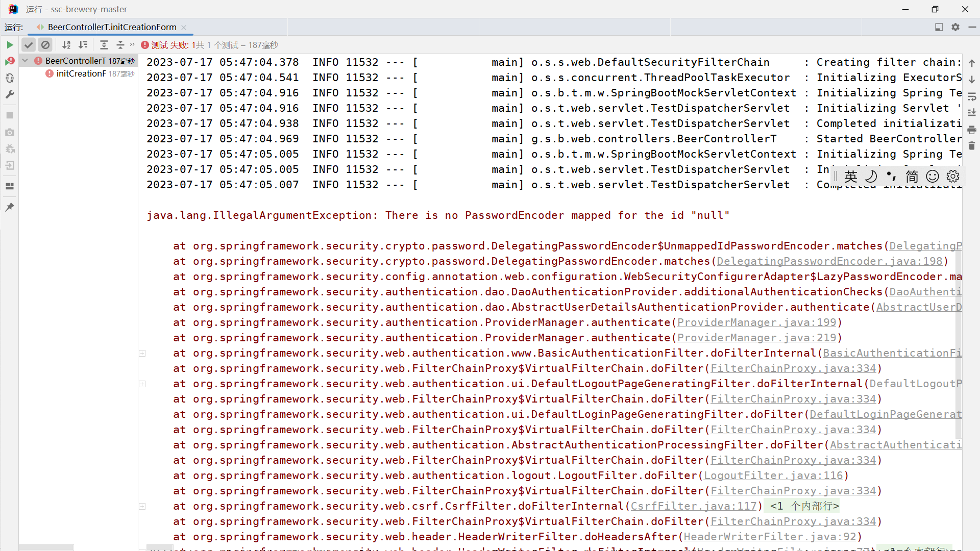The height and width of the screenshot is (551, 980).
Task: Open the wrench run configuration settings
Action: (x=10, y=94)
